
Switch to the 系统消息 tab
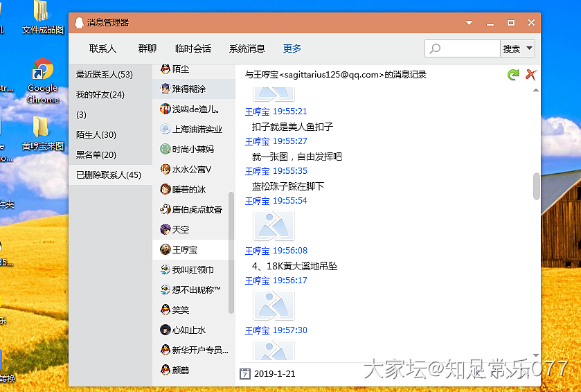pyautogui.click(x=247, y=48)
